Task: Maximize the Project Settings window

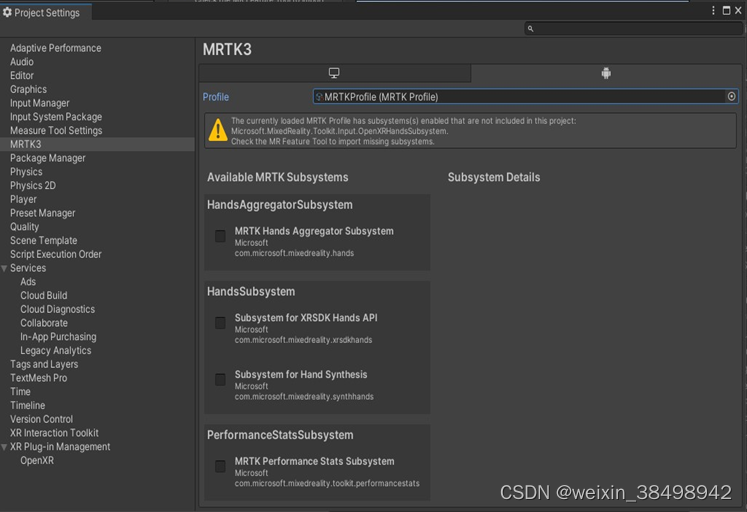Action: [727, 10]
